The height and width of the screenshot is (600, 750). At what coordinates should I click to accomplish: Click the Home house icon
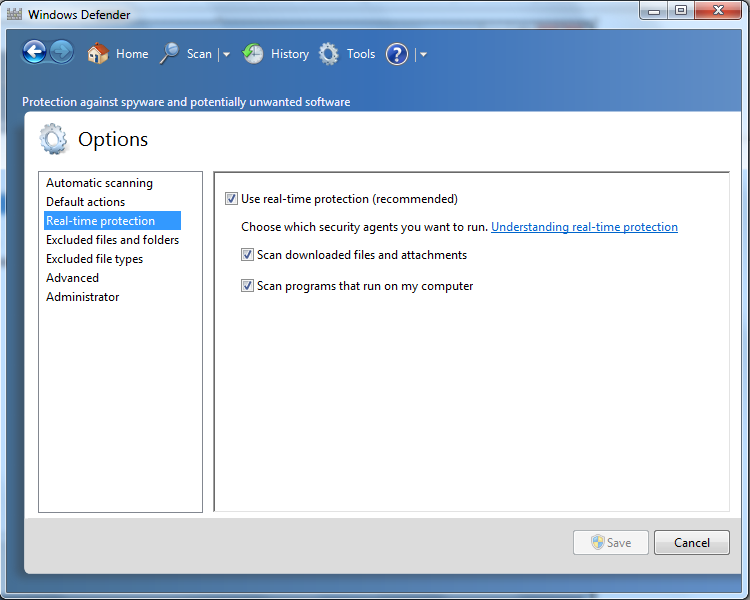tap(98, 54)
